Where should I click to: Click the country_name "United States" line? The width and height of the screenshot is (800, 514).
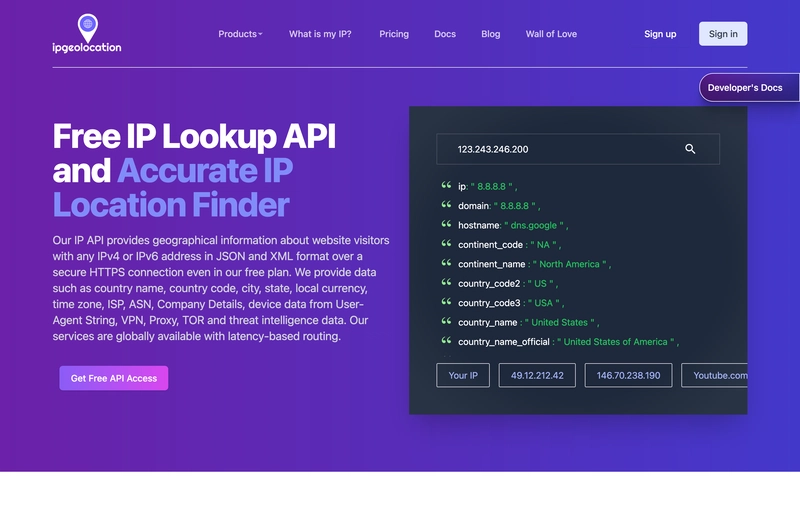[520, 322]
